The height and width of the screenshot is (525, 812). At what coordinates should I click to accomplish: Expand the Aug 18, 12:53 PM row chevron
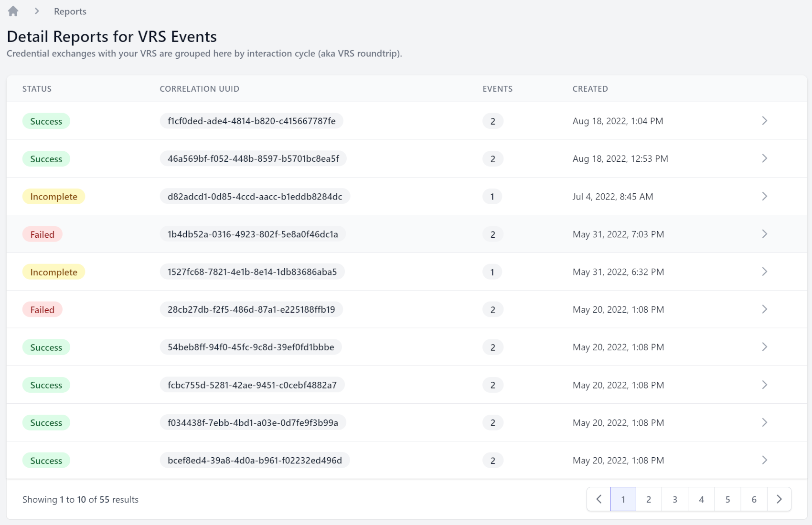pyautogui.click(x=764, y=158)
